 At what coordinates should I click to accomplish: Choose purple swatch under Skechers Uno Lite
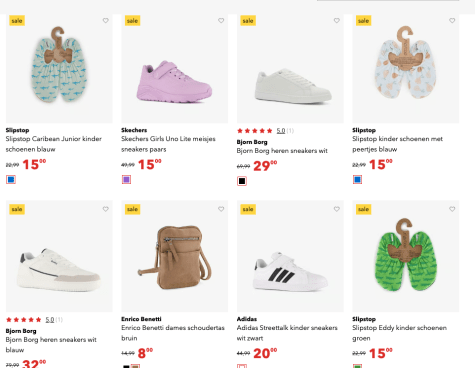point(126,180)
